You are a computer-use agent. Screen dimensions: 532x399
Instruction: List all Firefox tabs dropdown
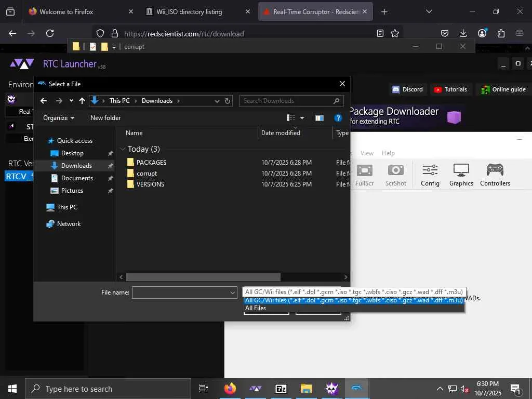(429, 11)
